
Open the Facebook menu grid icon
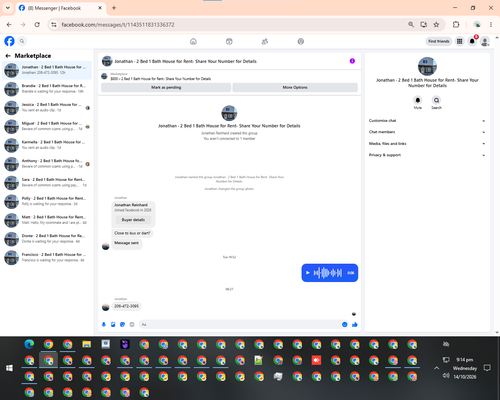(459, 41)
